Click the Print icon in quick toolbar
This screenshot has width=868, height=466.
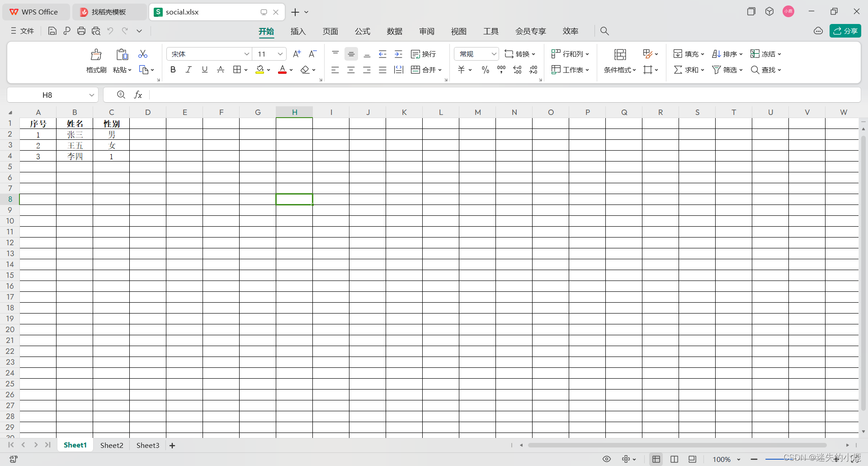point(81,31)
